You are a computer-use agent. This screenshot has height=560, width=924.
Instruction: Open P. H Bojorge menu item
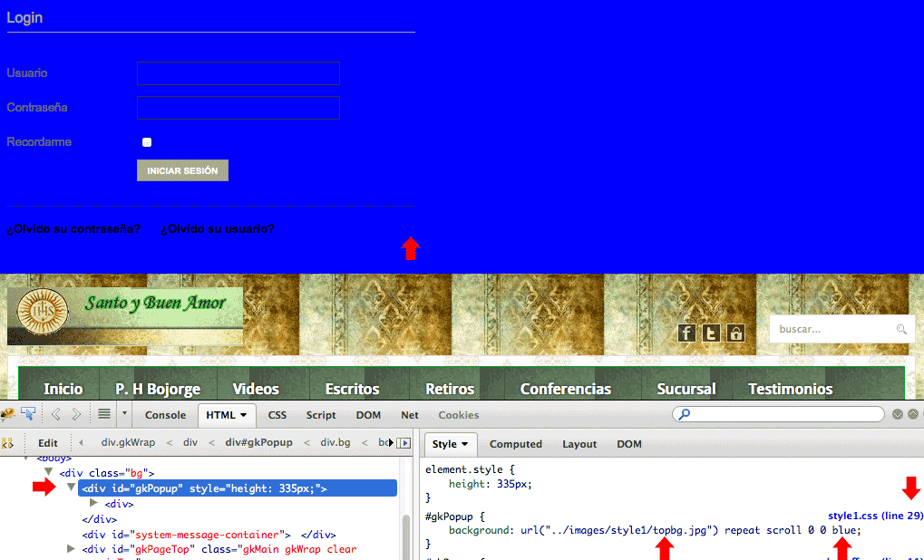(x=158, y=390)
